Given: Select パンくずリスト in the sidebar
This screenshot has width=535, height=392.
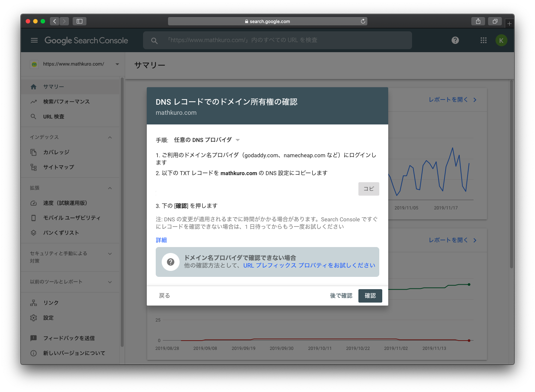Looking at the screenshot, I should coord(70,233).
